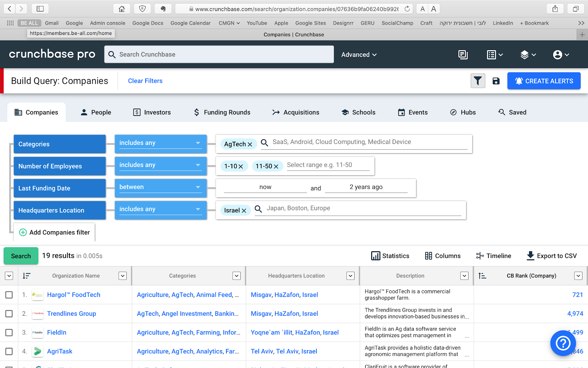Viewport: 588px width, 368px height.
Task: Sort by CB Rank using its sort icon
Action: click(482, 276)
